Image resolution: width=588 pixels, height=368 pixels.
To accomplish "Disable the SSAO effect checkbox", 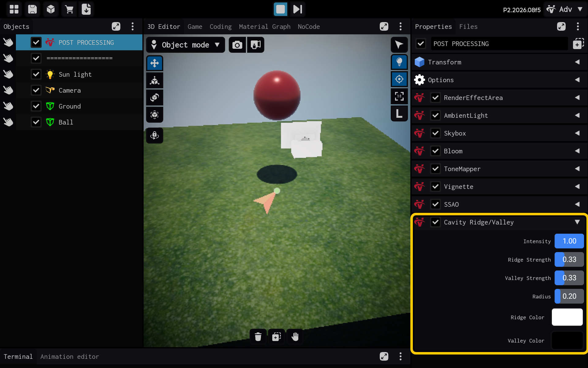I will tap(435, 204).
